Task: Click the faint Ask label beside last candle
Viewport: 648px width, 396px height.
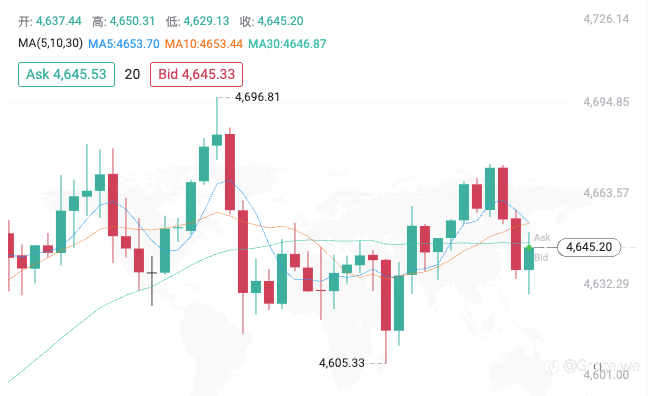Action: (x=542, y=237)
